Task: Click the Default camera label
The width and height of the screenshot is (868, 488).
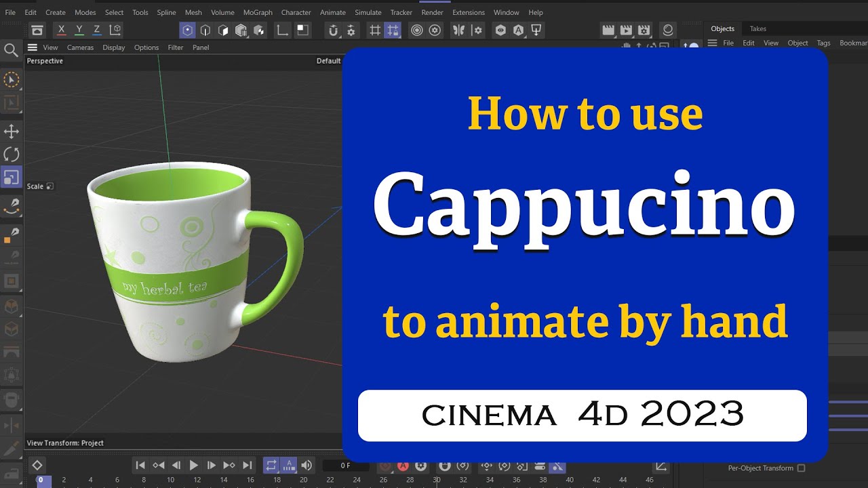Action: click(328, 61)
